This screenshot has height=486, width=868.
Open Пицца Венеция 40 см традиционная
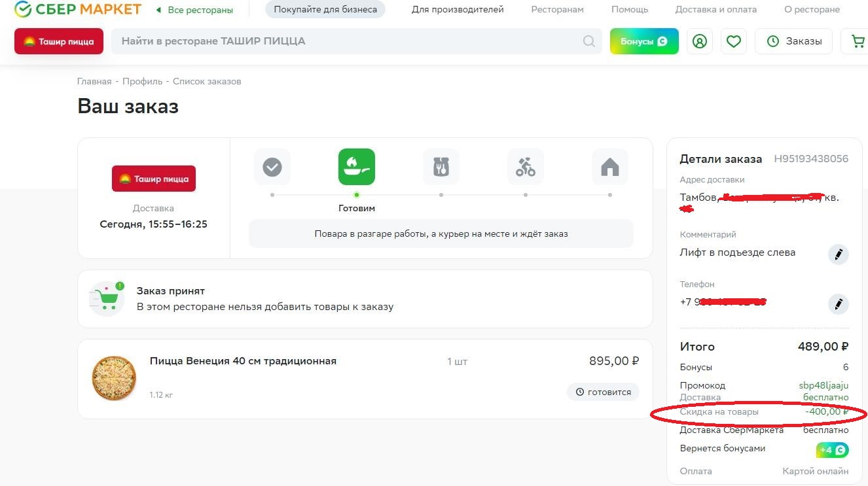coord(243,361)
